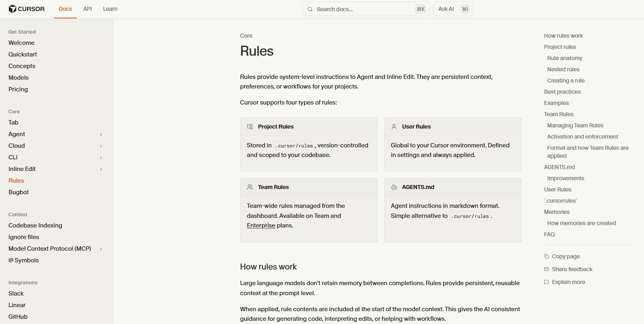Open @ Symbols page
644x324 pixels.
(24, 260)
